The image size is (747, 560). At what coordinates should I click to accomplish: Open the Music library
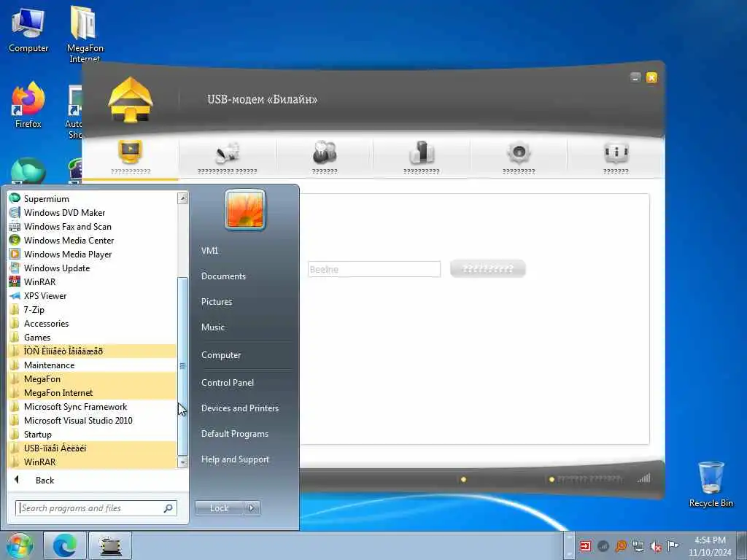[213, 327]
